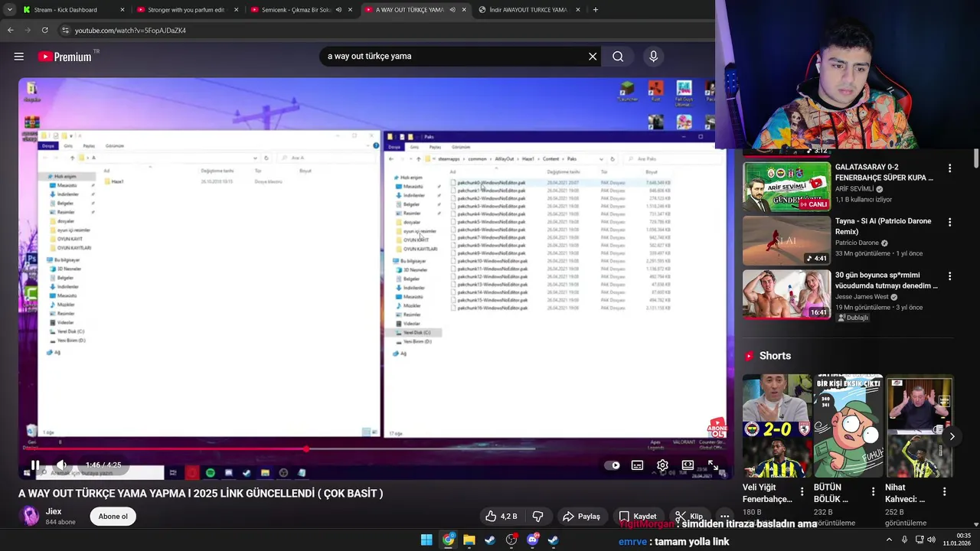The width and height of the screenshot is (980, 551).
Task: Open the Windows Start menu
Action: point(426,540)
